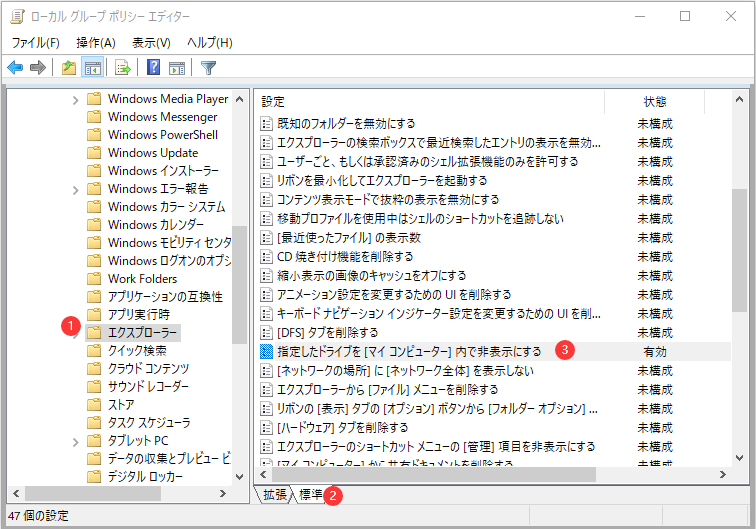This screenshot has width=756, height=529.
Task: Click the ストア folder icon
Action: (94, 405)
